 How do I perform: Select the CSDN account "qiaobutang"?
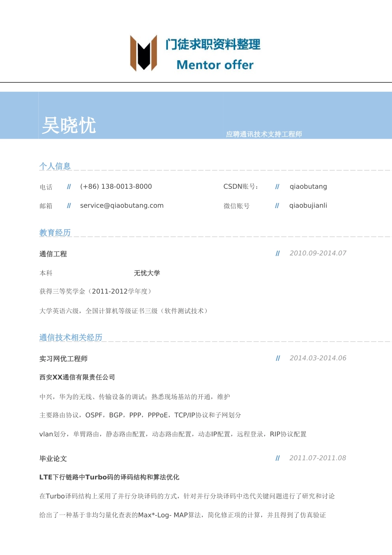tap(308, 186)
